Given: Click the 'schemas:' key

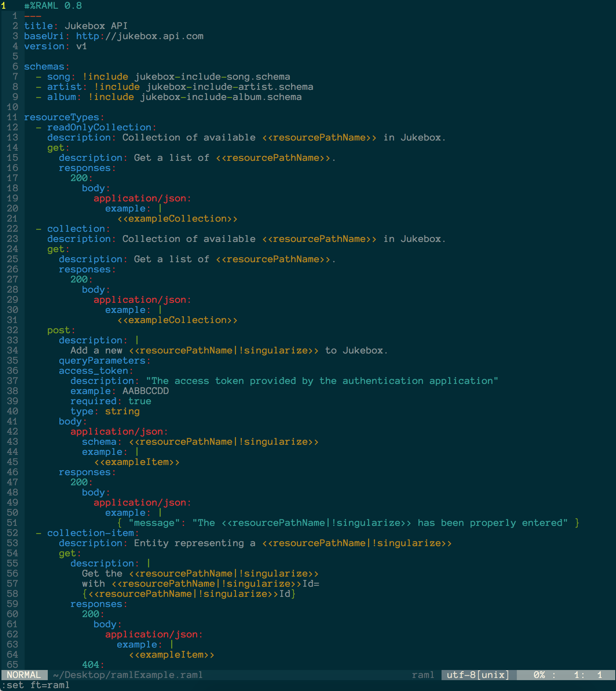Looking at the screenshot, I should (x=47, y=66).
